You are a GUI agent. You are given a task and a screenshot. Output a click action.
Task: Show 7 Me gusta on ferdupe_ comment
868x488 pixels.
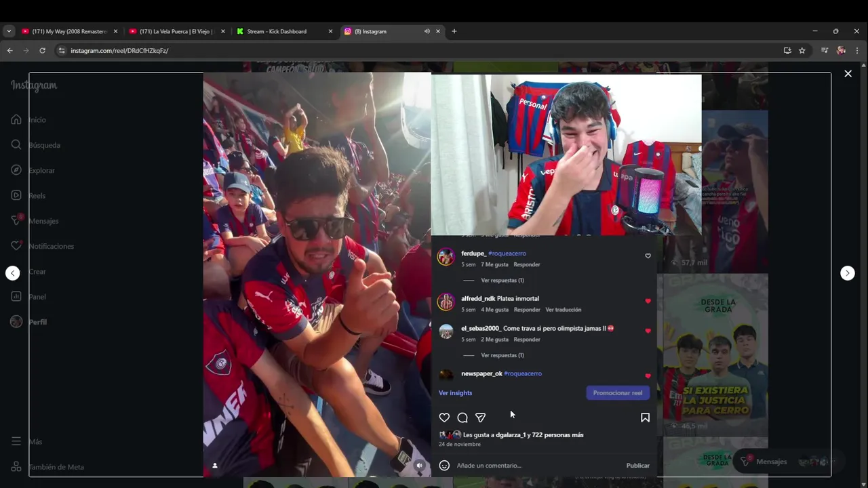[x=494, y=264]
